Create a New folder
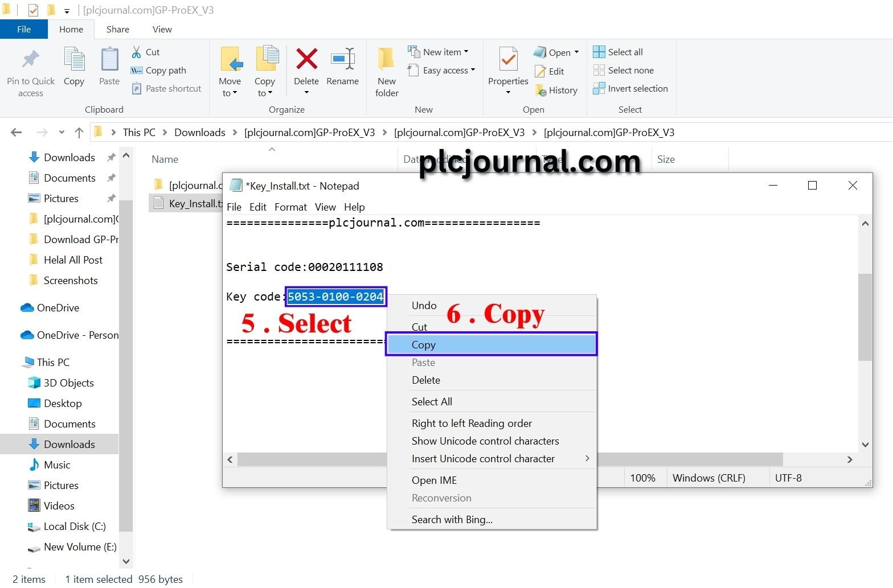 tap(387, 72)
